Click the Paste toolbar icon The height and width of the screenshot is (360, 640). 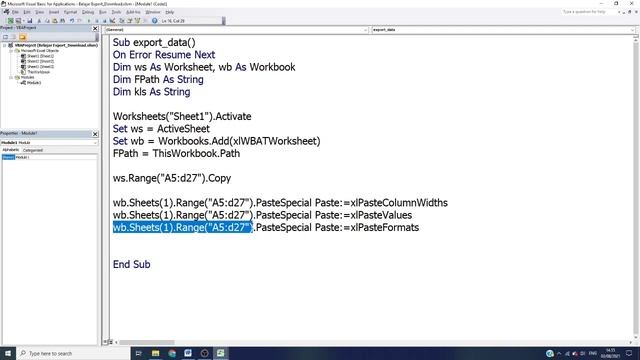(x=55, y=21)
